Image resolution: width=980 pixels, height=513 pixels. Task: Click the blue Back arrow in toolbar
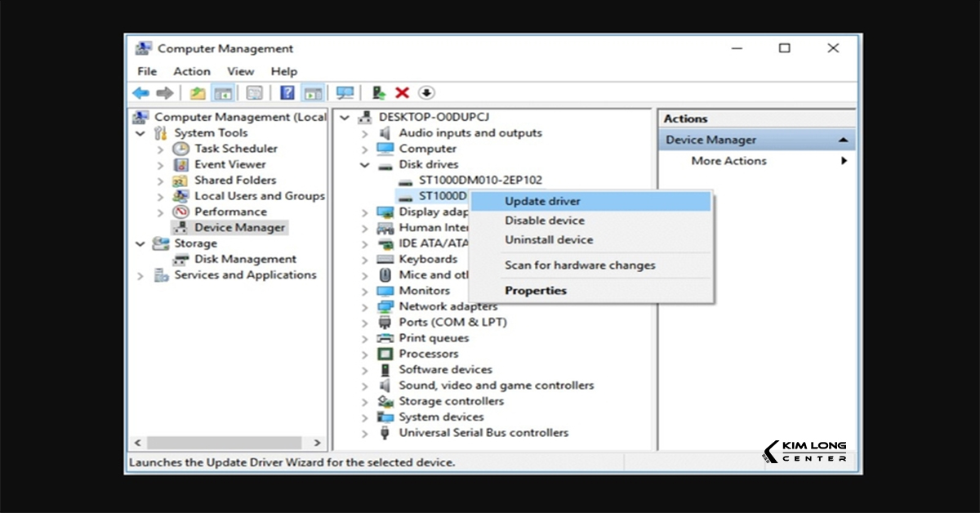point(141,93)
